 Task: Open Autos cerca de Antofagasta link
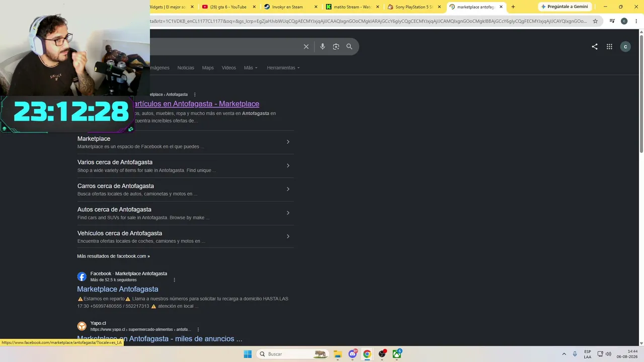pyautogui.click(x=114, y=210)
